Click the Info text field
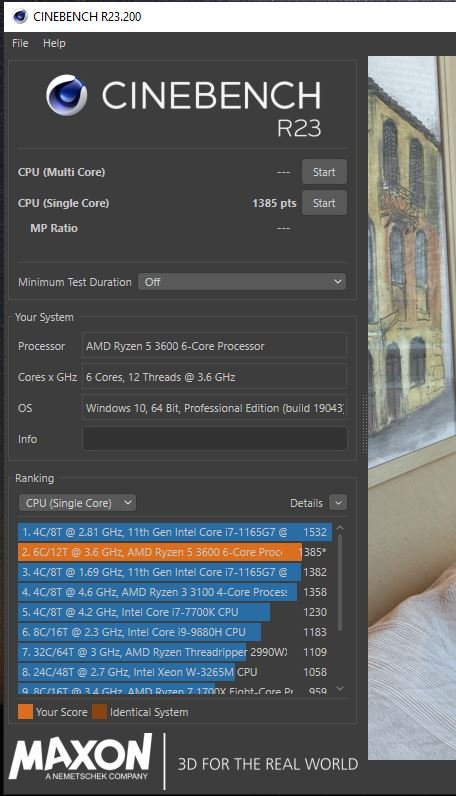The image size is (456, 796). [215, 439]
